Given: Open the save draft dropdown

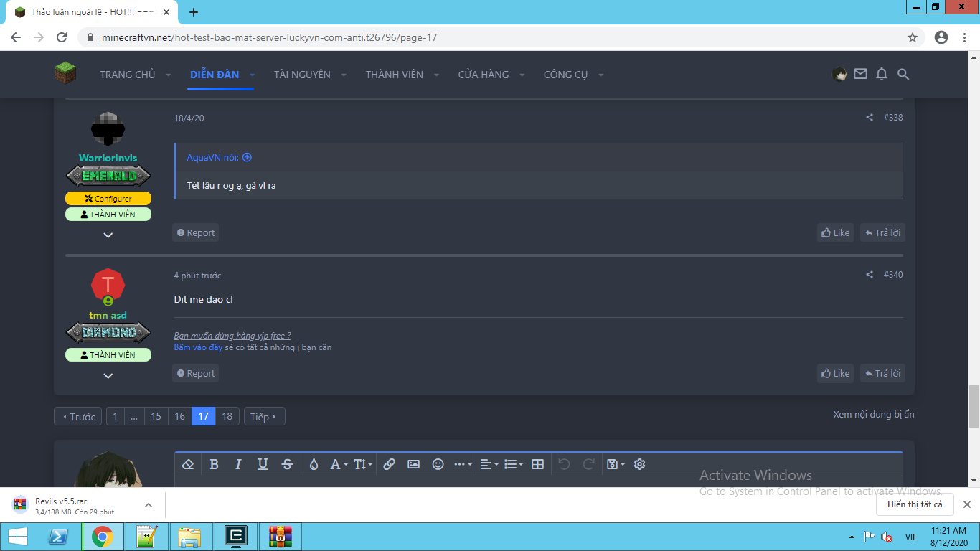Looking at the screenshot, I should click(616, 464).
